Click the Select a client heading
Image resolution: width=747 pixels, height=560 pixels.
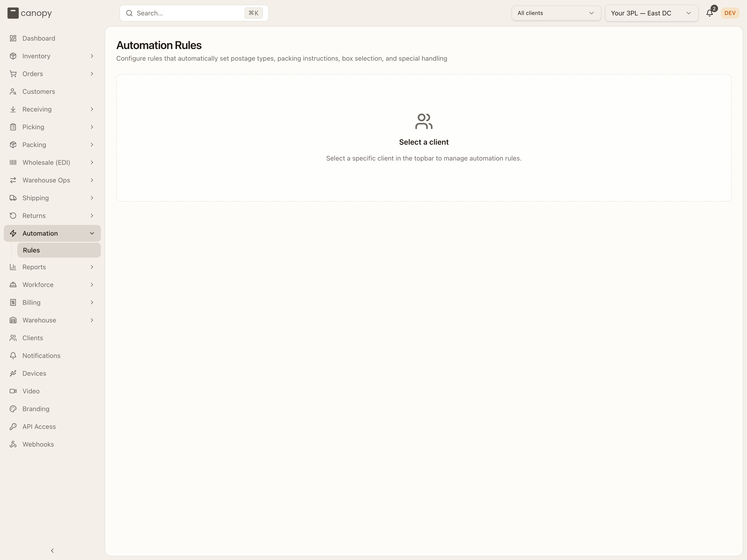[x=424, y=142]
